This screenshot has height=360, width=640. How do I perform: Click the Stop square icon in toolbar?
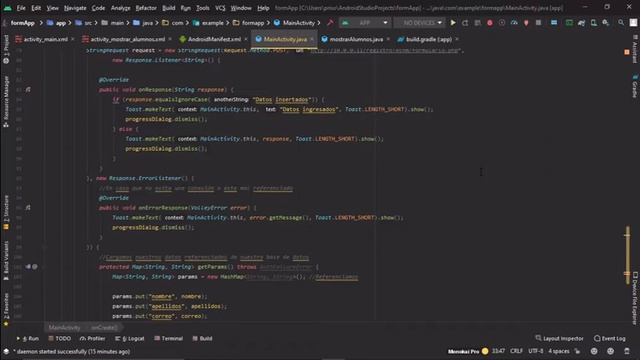click(538, 23)
